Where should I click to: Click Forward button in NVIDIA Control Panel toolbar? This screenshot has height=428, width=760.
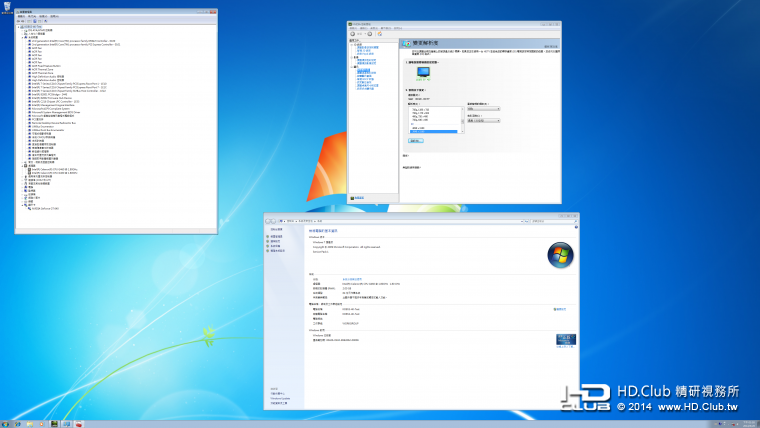point(370,34)
